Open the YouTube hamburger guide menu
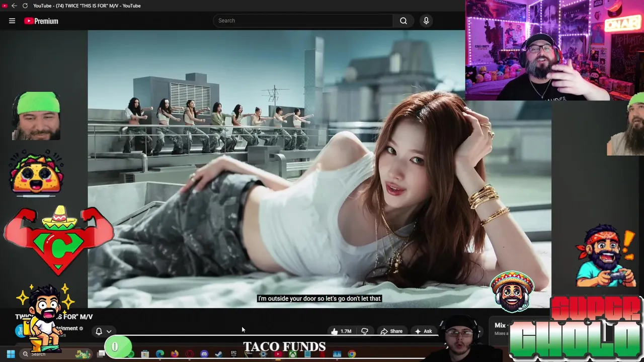644x362 pixels. [x=12, y=21]
